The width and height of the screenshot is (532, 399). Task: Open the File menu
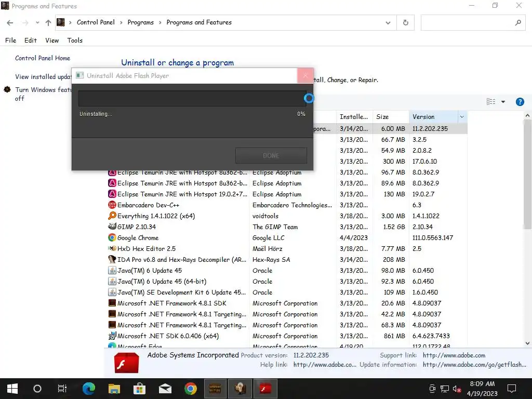click(10, 41)
